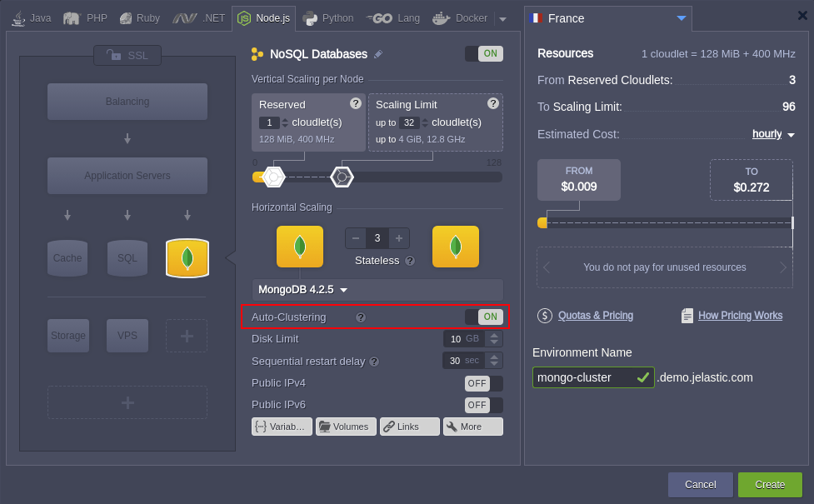This screenshot has height=504, width=814.
Task: Click the Environment Name input field
Action: point(593,377)
